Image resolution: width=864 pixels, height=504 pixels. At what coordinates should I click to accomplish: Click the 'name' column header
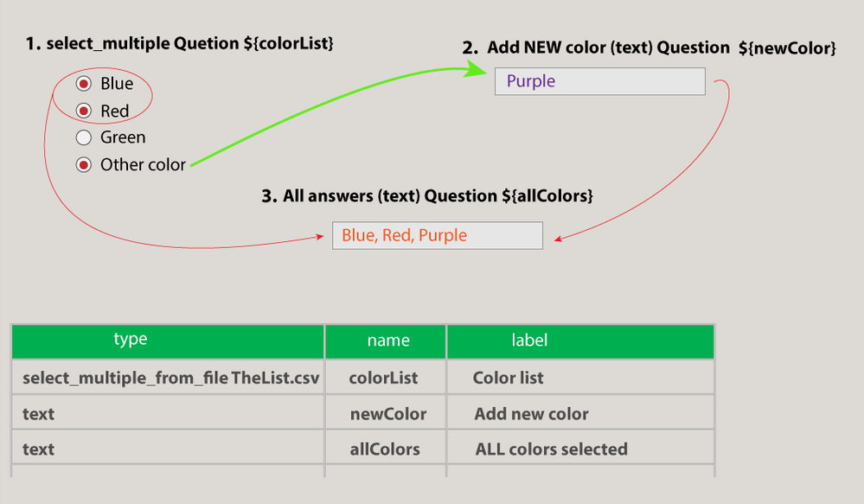pyautogui.click(x=386, y=341)
